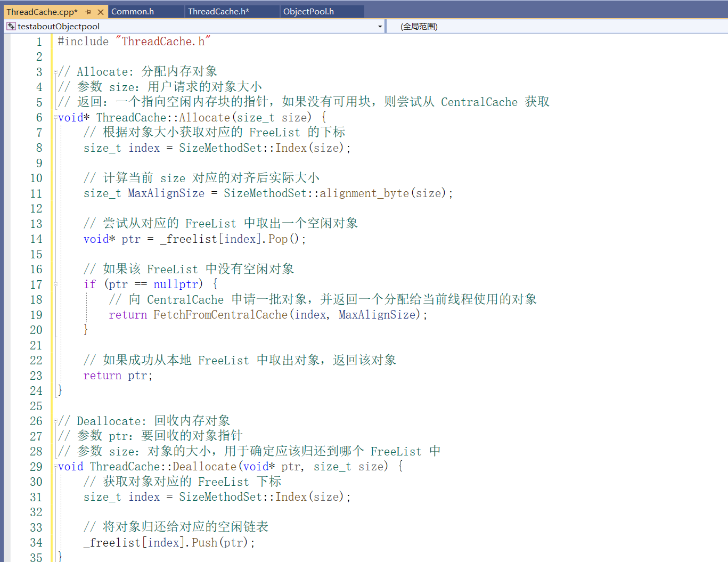Collapse the Deallocate comment block at line 26

pyautogui.click(x=55, y=421)
